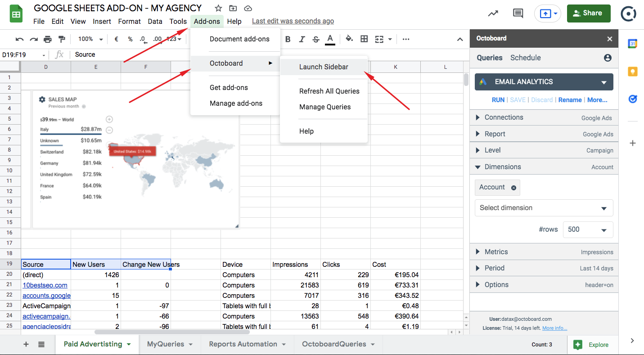Open zoom level 100% dropdown
Image resolution: width=644 pixels, height=355 pixels.
[90, 39]
